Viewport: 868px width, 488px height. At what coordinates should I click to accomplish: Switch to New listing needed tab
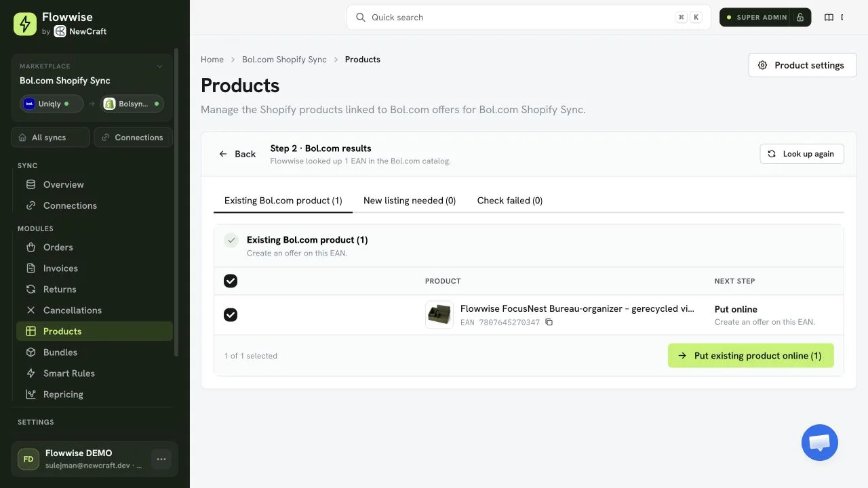click(x=410, y=201)
